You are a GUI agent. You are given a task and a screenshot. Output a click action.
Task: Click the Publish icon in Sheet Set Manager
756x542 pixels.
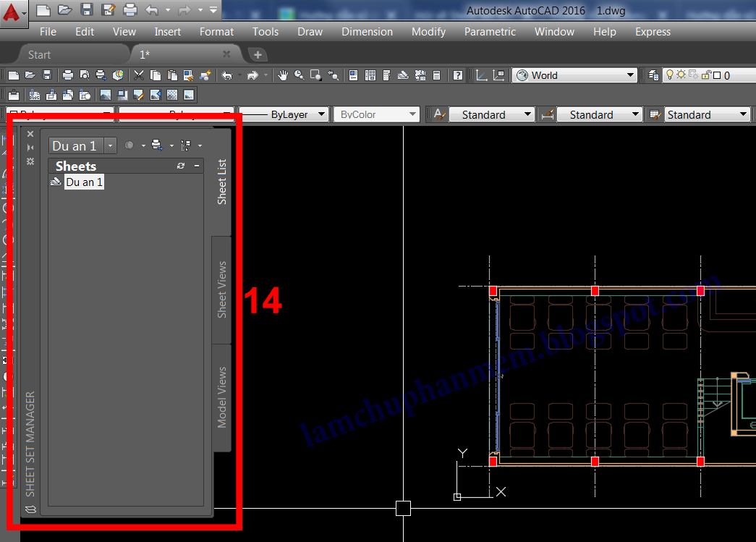(155, 145)
